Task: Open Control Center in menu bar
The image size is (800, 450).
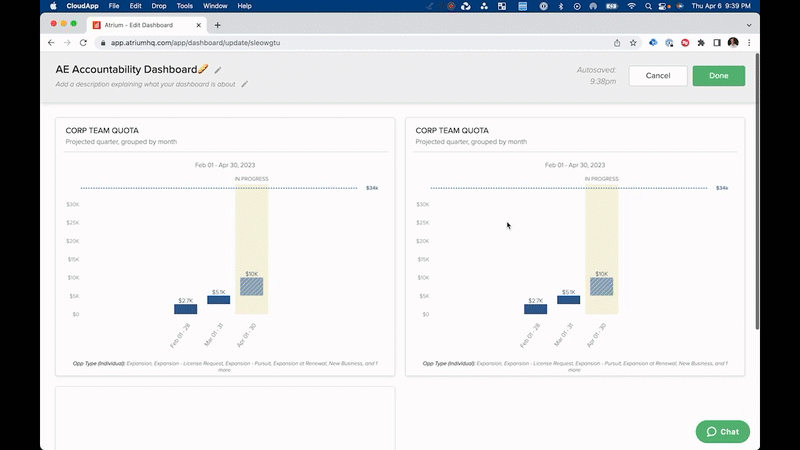Action: click(663, 6)
